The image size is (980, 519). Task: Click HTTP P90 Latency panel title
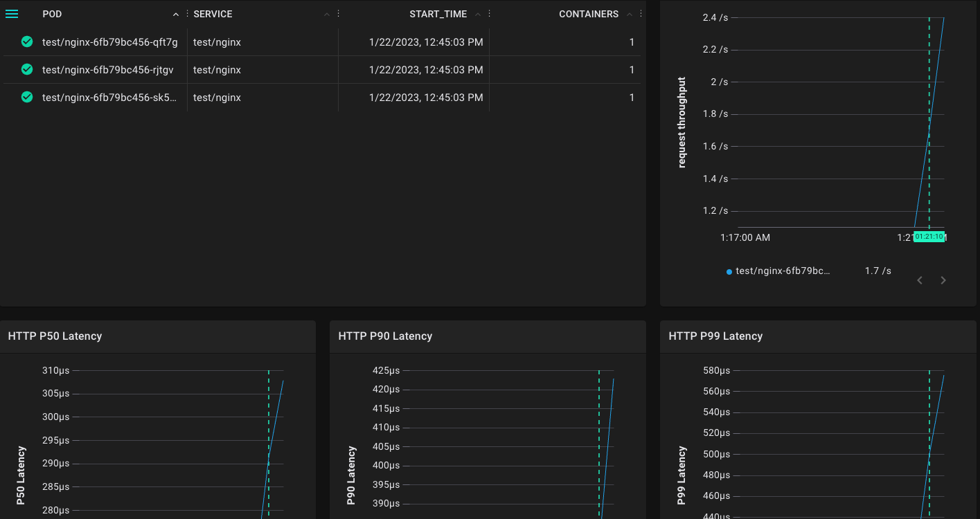(x=385, y=336)
